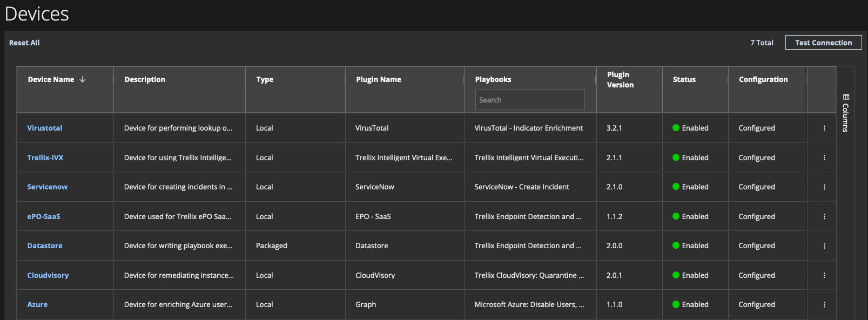The image size is (868, 320).
Task: Open the Azure row's three-dot menu
Action: point(824,305)
